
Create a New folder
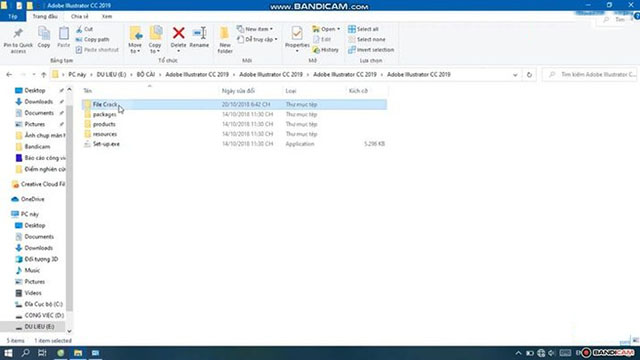click(225, 40)
